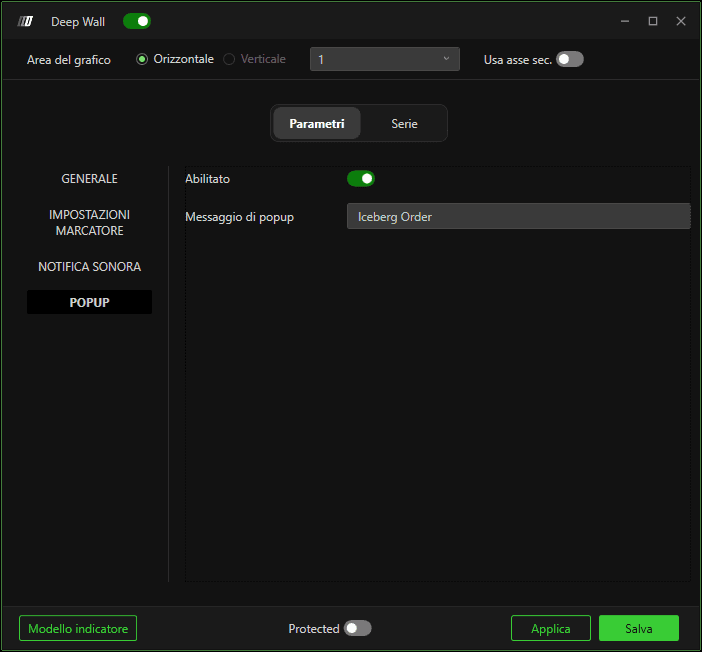Viewport: 702px width, 652px height.
Task: Select the Verticale radio button
Action: (229, 59)
